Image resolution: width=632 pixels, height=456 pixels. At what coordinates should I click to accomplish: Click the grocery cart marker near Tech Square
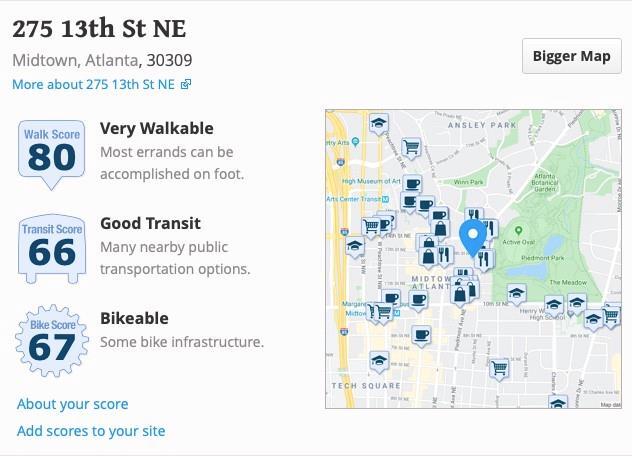(500, 369)
